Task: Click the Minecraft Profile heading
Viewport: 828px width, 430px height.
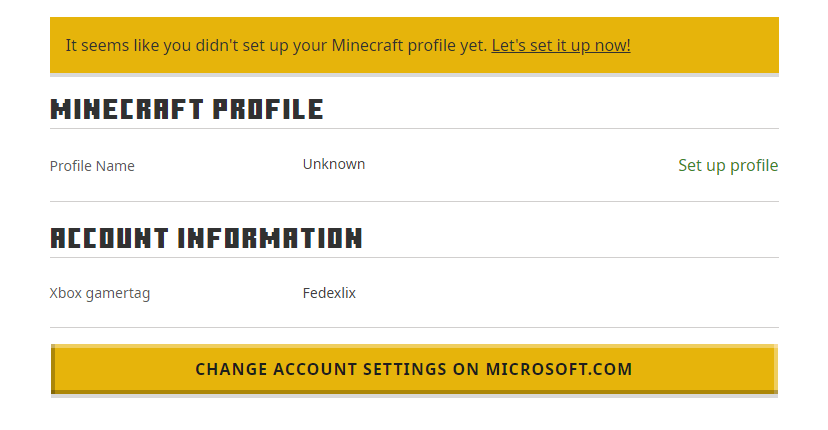Action: pos(186,109)
